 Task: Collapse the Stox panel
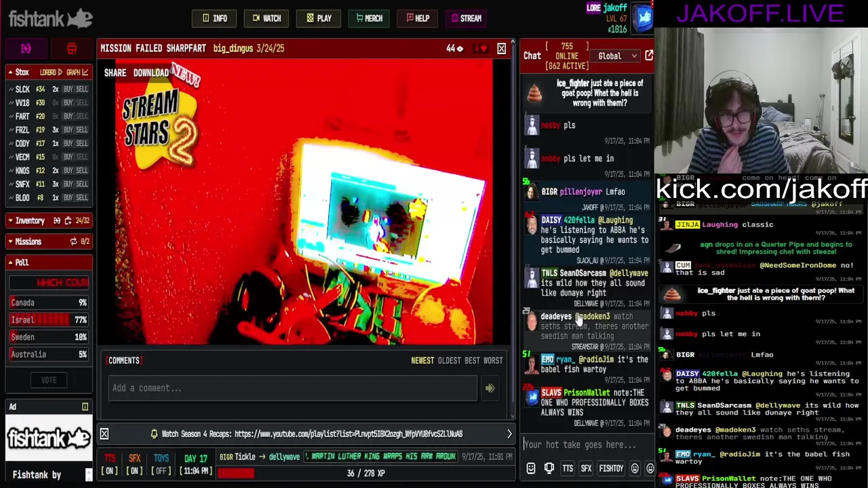(10, 73)
